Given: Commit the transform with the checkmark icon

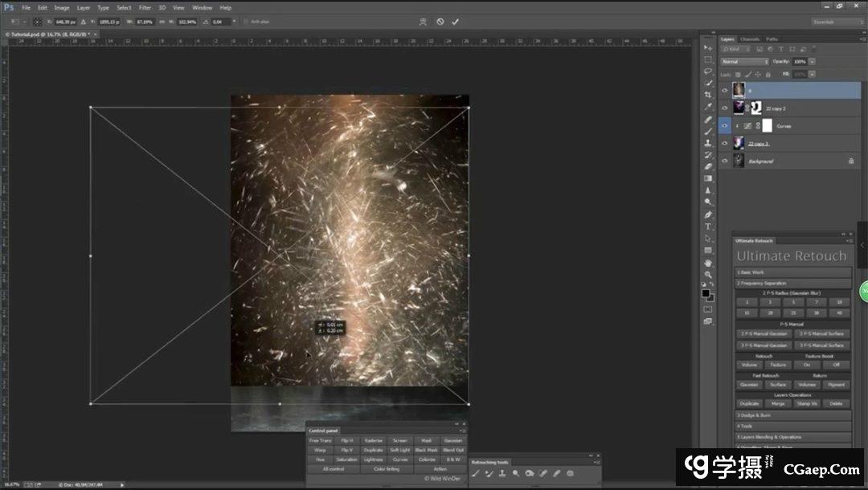Looking at the screenshot, I should click(x=455, y=22).
